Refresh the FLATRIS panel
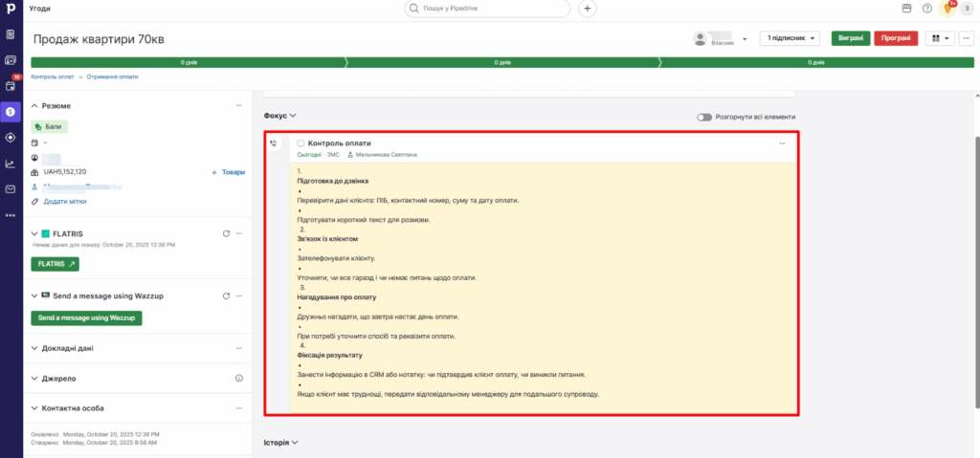 tap(226, 233)
